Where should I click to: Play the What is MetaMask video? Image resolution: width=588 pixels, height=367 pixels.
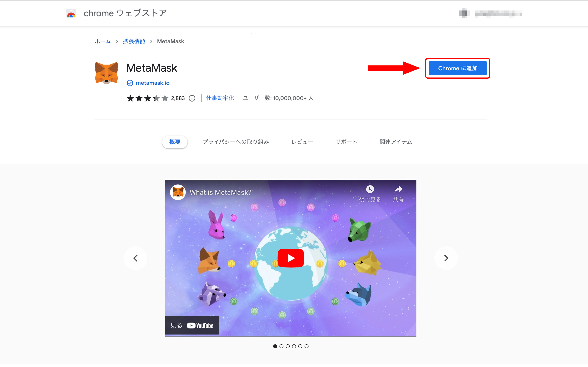(291, 258)
